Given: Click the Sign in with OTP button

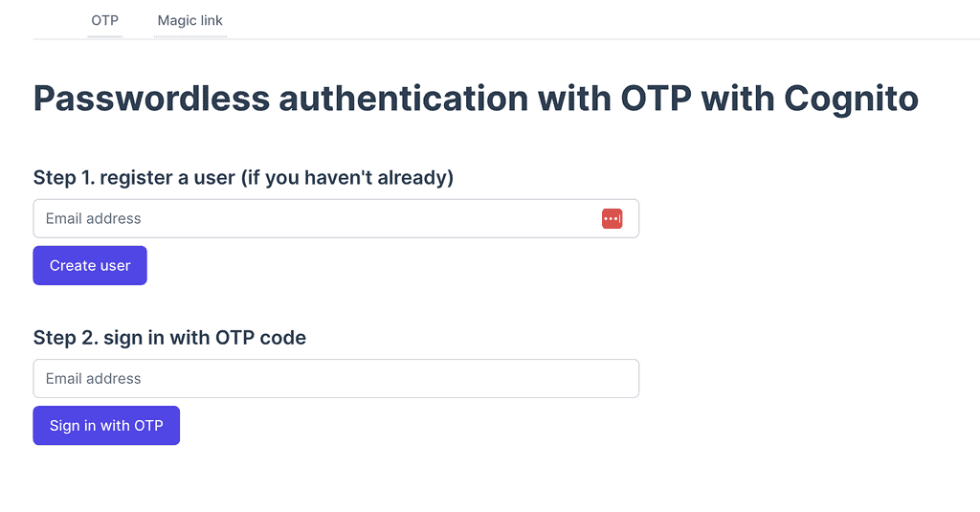Looking at the screenshot, I should click(106, 426).
